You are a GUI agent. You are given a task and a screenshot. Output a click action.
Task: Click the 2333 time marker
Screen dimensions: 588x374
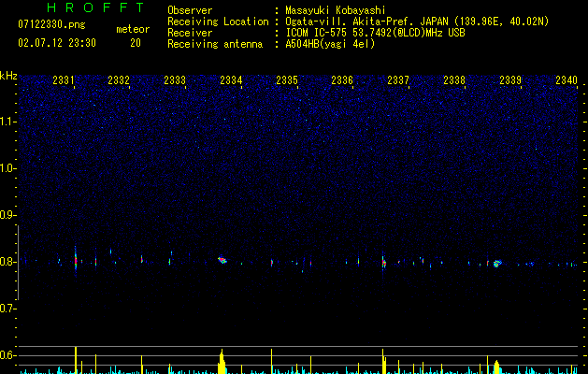tap(175, 80)
